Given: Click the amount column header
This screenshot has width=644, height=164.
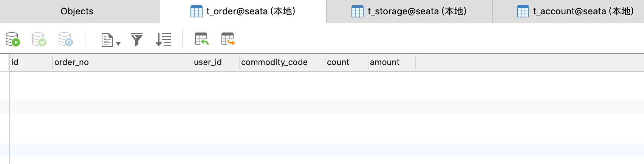Looking at the screenshot, I should (x=392, y=62).
